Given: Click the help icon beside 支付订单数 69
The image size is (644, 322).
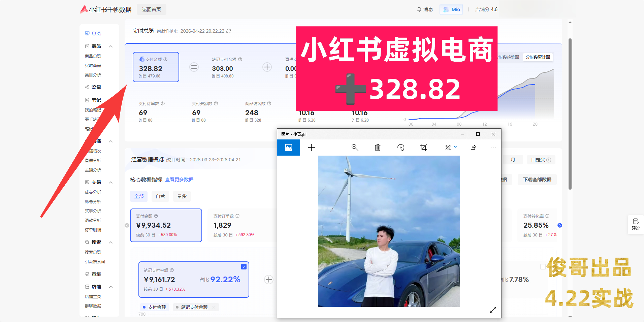Looking at the screenshot, I should click(163, 103).
